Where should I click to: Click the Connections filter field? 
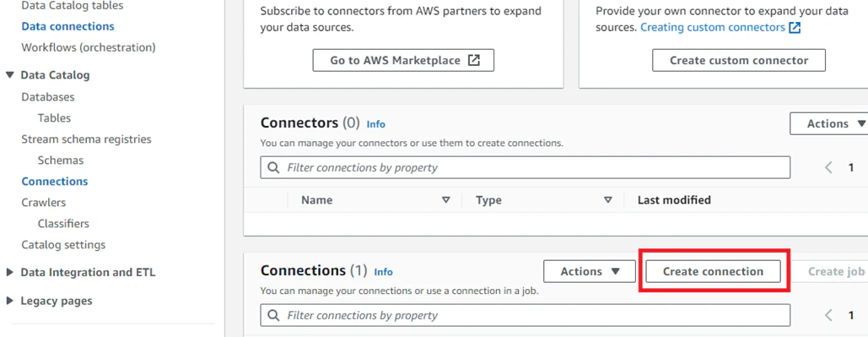coord(526,315)
